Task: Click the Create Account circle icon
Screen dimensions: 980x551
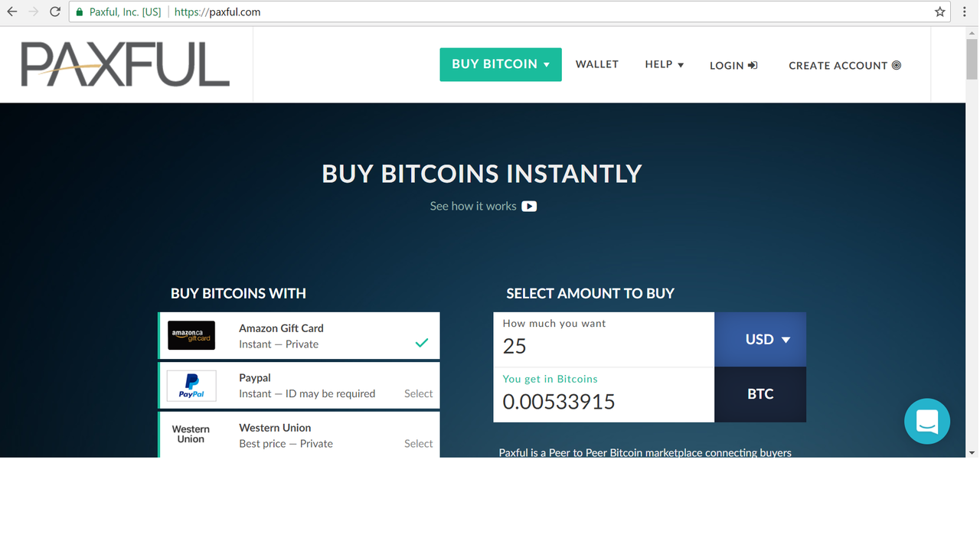Action: point(897,65)
